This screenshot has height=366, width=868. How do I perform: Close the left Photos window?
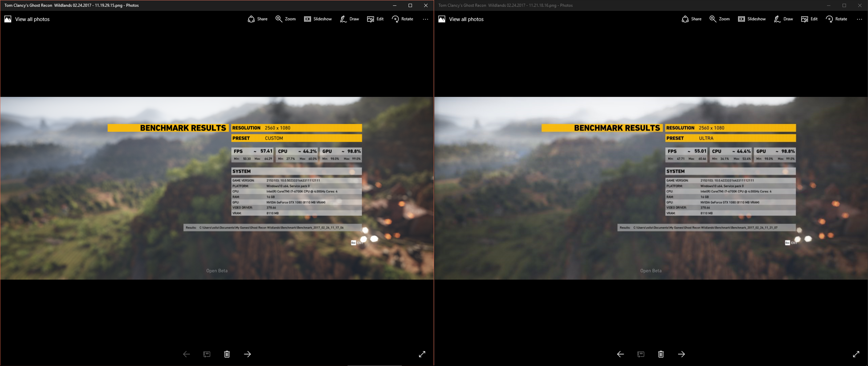(426, 5)
